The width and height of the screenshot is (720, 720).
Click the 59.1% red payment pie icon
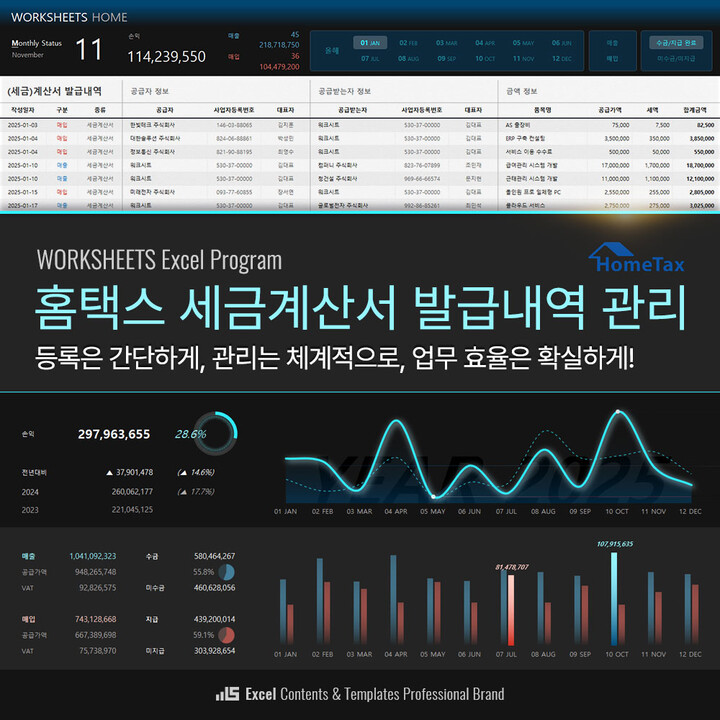(226, 636)
